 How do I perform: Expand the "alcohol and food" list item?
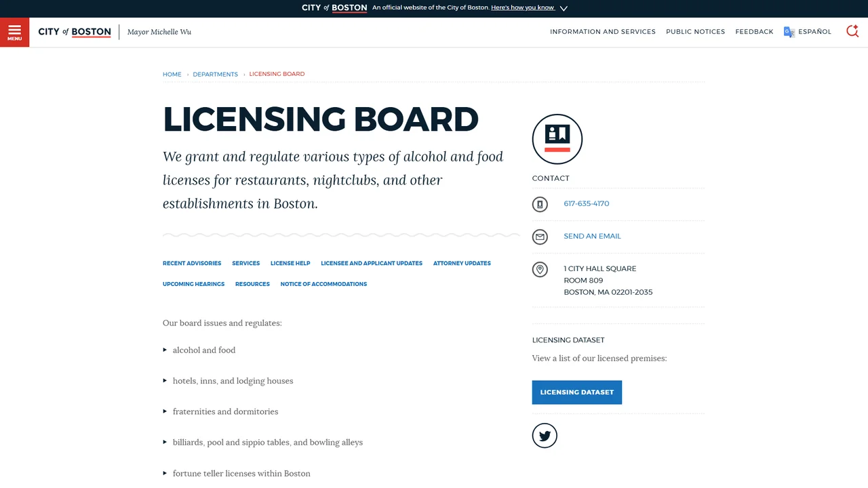tap(204, 350)
